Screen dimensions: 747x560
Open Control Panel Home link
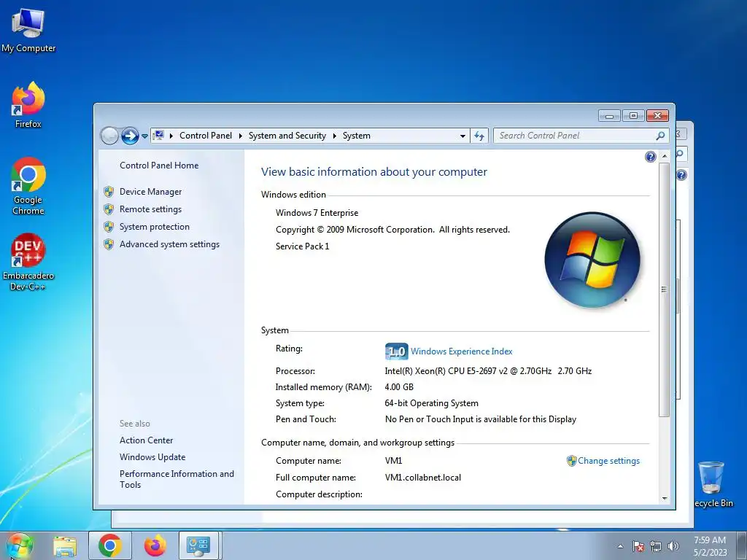click(159, 166)
